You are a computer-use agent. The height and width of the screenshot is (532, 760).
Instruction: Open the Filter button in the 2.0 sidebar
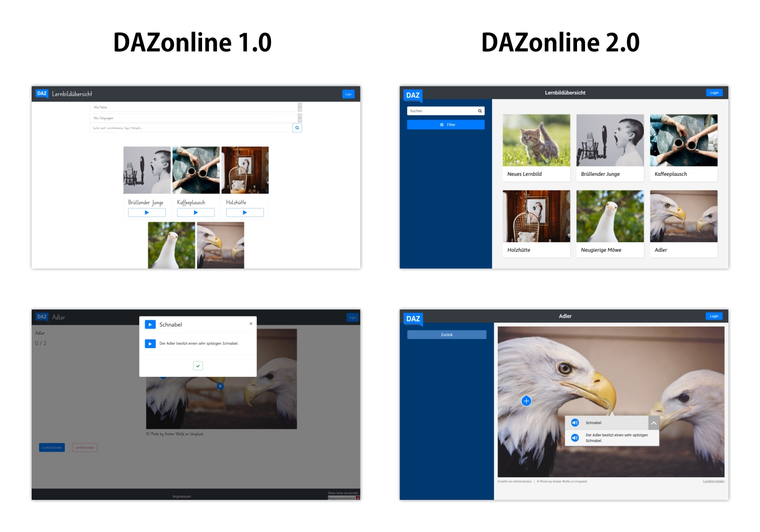(x=446, y=125)
